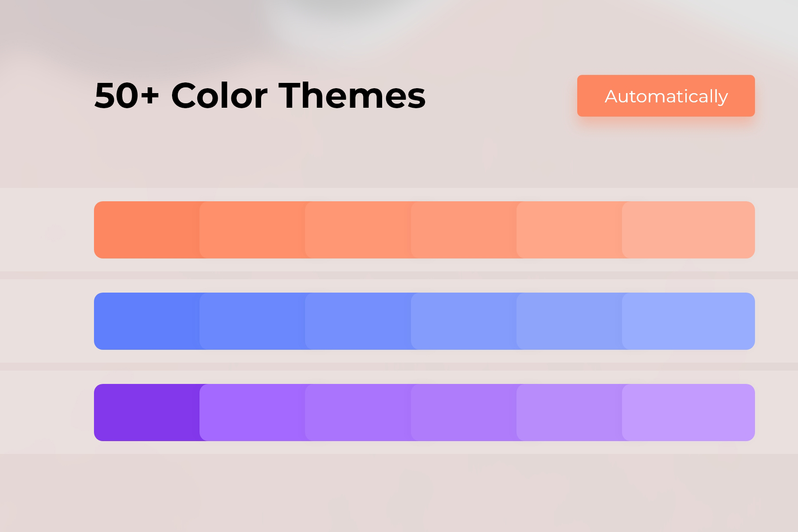The width and height of the screenshot is (798, 532).
Task: Choose the lightest lavender purple swatch
Action: (x=688, y=412)
